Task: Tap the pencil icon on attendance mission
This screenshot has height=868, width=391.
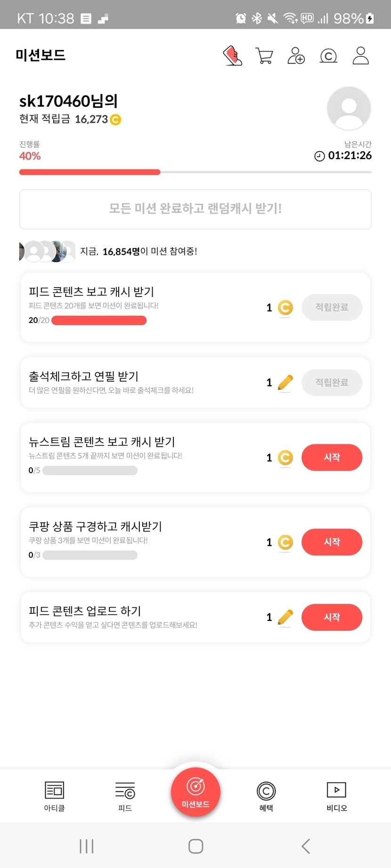Action: coord(285,382)
